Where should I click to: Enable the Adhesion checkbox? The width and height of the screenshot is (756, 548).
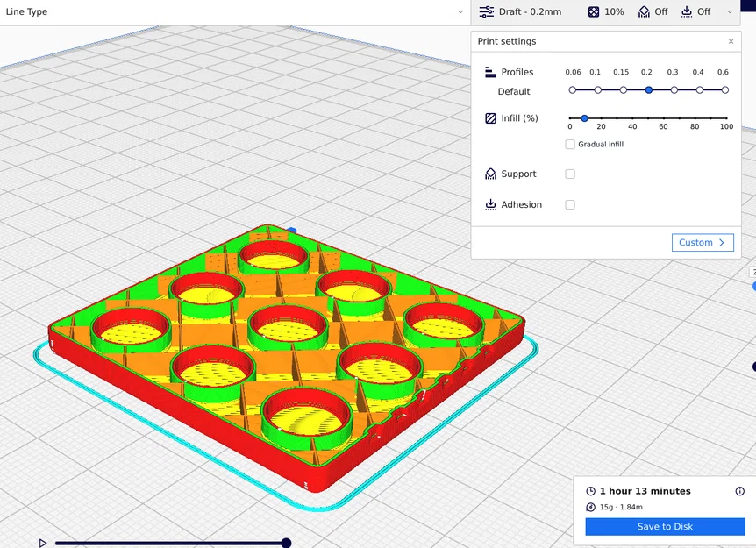pos(570,205)
